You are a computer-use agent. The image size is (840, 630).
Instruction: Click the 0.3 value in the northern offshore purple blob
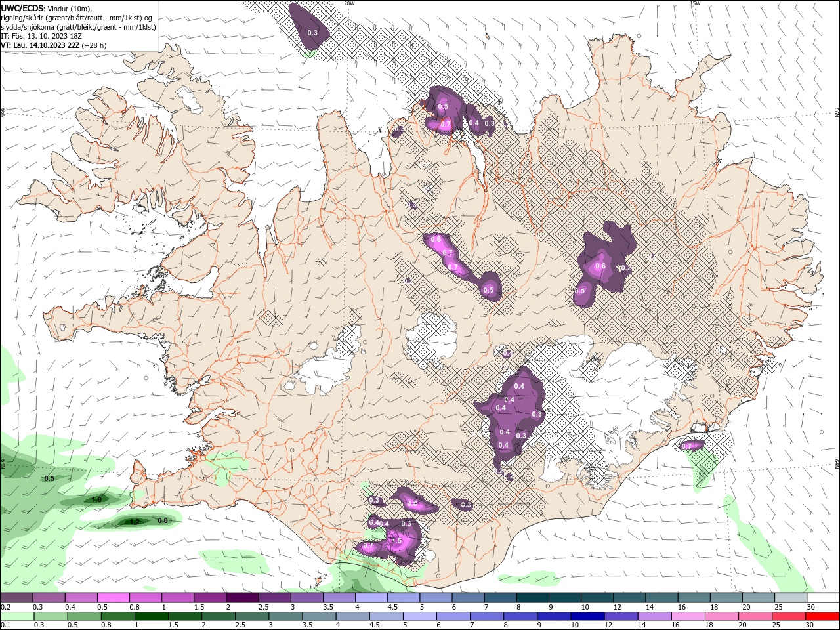tap(312, 33)
